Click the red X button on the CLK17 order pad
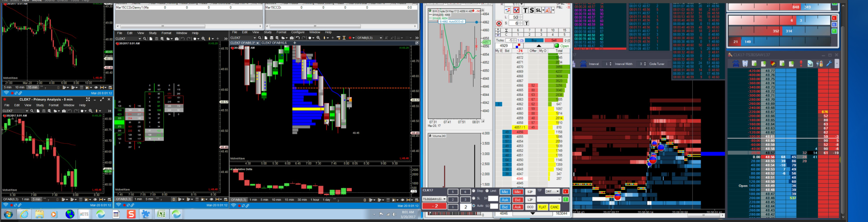Viewport: 868px width, 222px height. tap(566, 192)
